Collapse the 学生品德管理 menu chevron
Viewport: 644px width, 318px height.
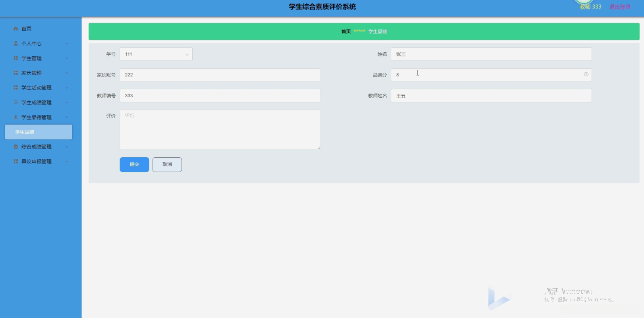(x=67, y=117)
